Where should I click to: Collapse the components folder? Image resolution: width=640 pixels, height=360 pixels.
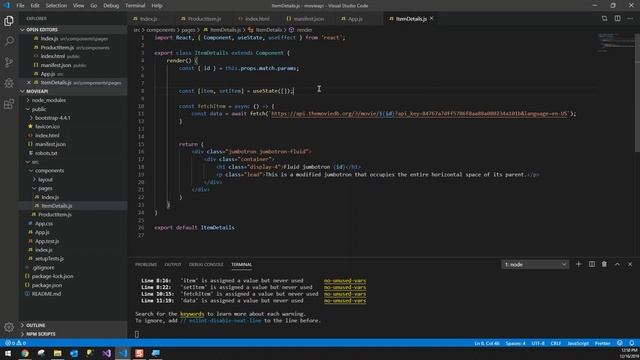49,171
